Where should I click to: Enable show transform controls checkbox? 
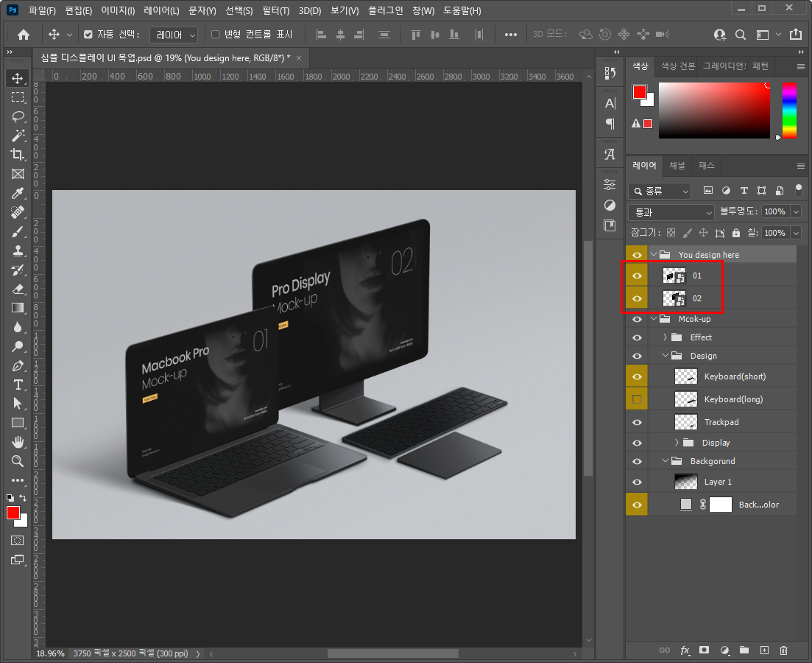[x=216, y=34]
